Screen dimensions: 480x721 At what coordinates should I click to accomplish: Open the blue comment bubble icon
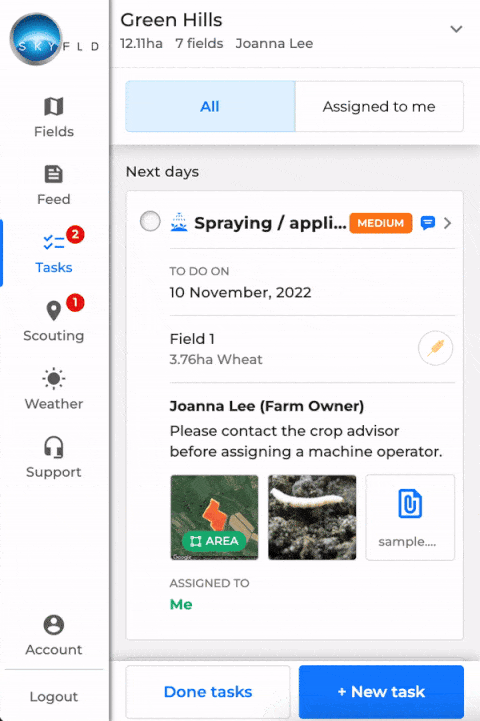[428, 223]
